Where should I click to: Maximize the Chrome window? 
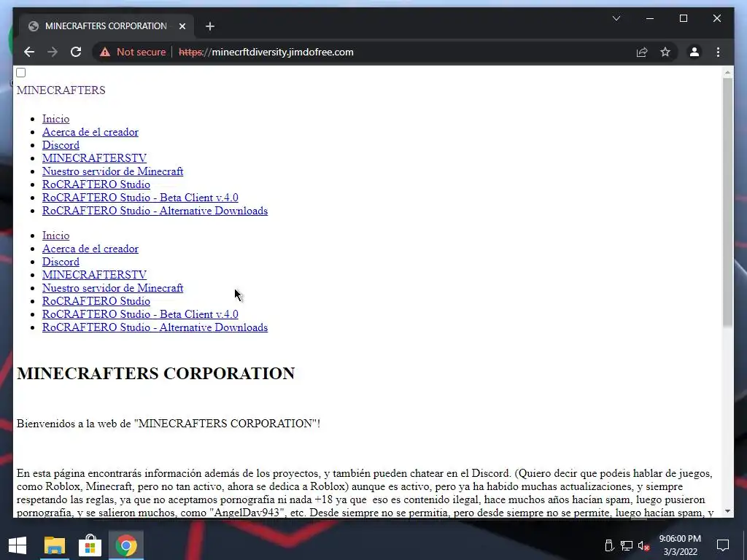(684, 18)
